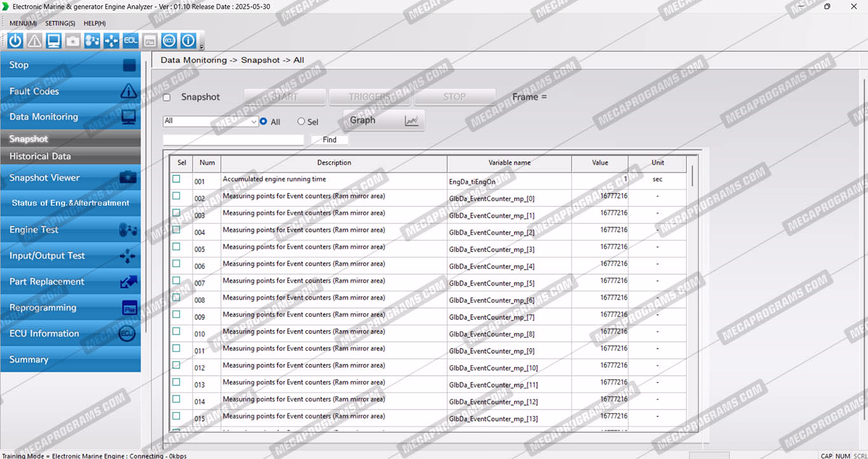The width and height of the screenshot is (868, 459).
Task: Click the power toolbar icon
Action: 15,41
